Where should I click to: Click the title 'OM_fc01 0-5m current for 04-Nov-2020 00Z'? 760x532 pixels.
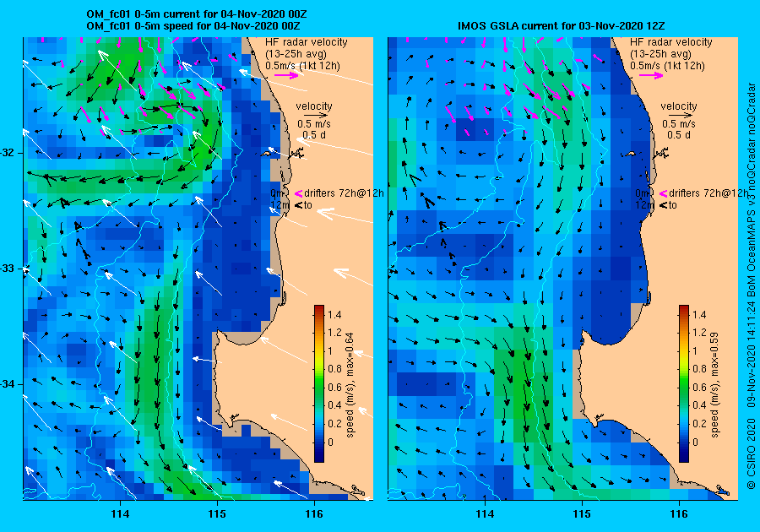coord(196,14)
